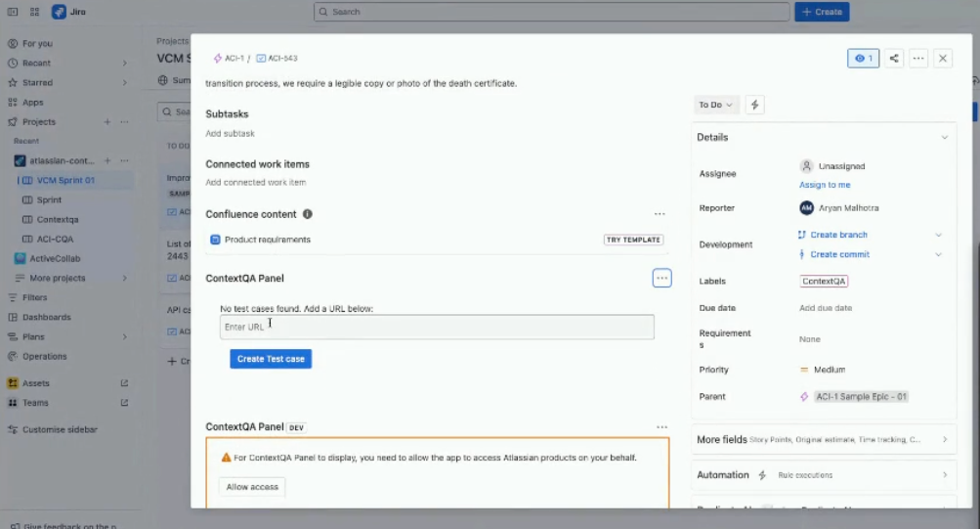Open Filters in sidebar
This screenshot has height=529, width=980.
click(x=34, y=297)
